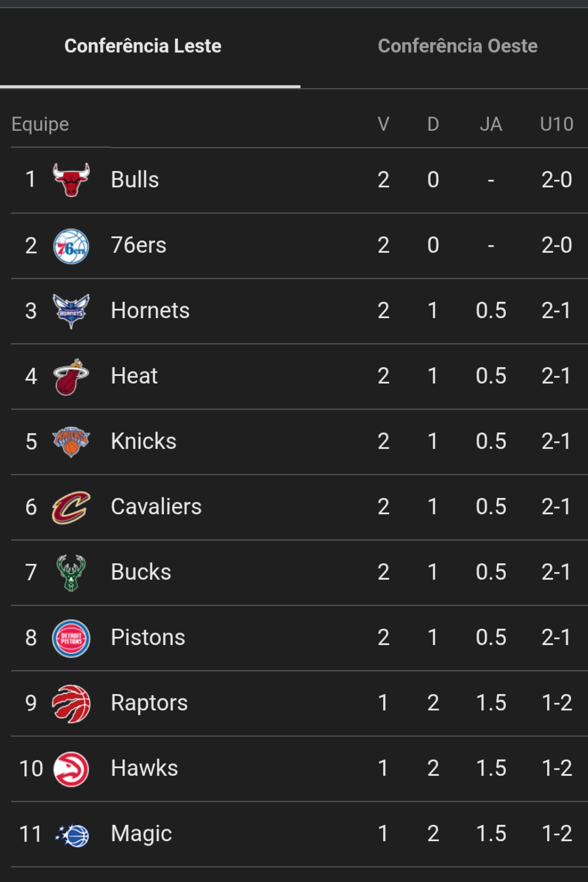Open the Cavaliers logo
The height and width of the screenshot is (882, 588).
coord(71,507)
